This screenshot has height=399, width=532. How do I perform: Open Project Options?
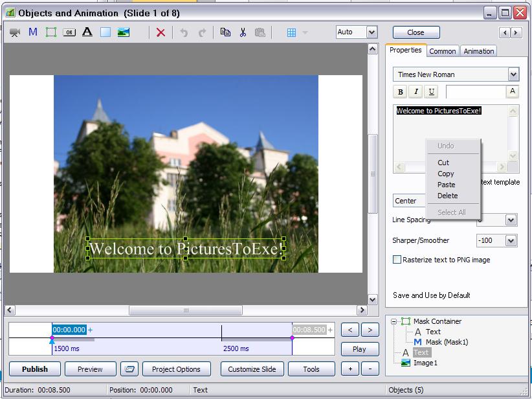177,369
